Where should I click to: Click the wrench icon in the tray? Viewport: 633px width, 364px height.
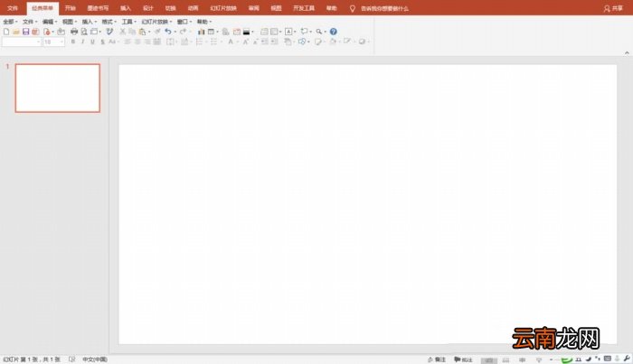tap(627, 359)
